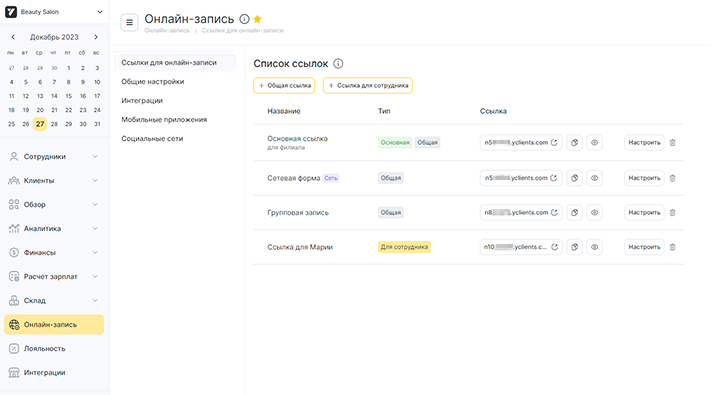The image size is (712, 395).
Task: Click the eye icon for Ссылка для Марии
Action: (594, 247)
